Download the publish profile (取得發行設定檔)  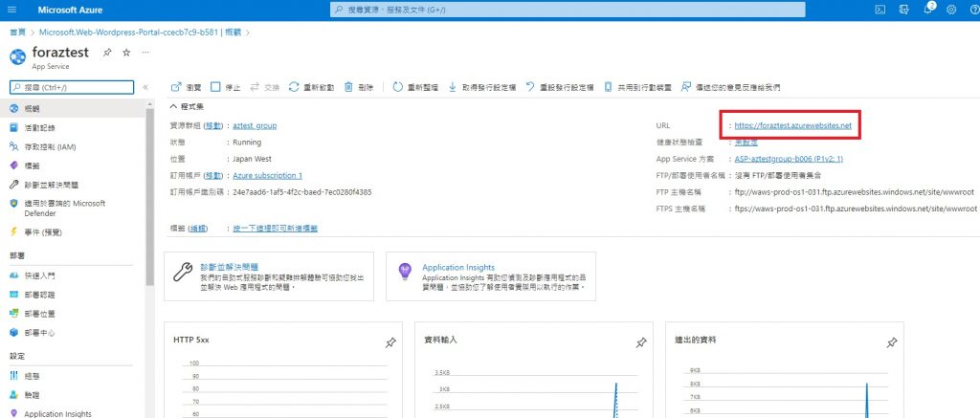(482, 87)
